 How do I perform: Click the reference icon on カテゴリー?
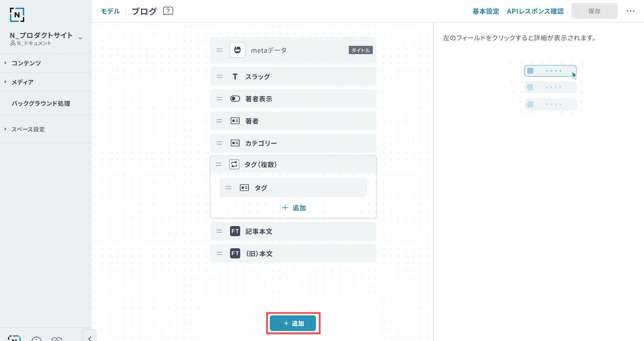[235, 143]
